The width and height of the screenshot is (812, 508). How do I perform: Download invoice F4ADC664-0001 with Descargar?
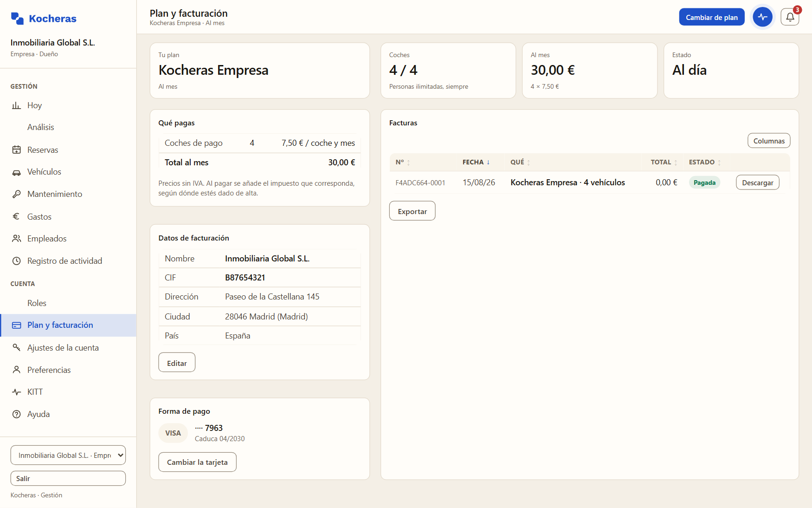[757, 182]
